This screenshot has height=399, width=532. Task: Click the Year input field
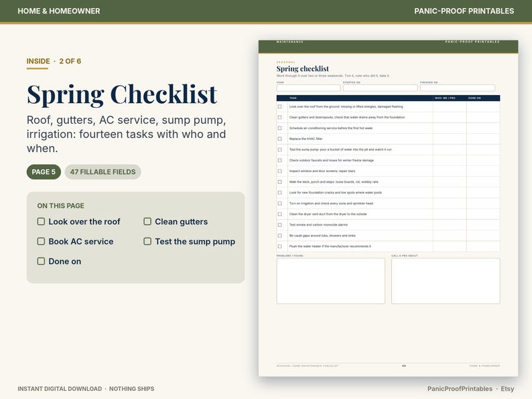tap(308, 88)
